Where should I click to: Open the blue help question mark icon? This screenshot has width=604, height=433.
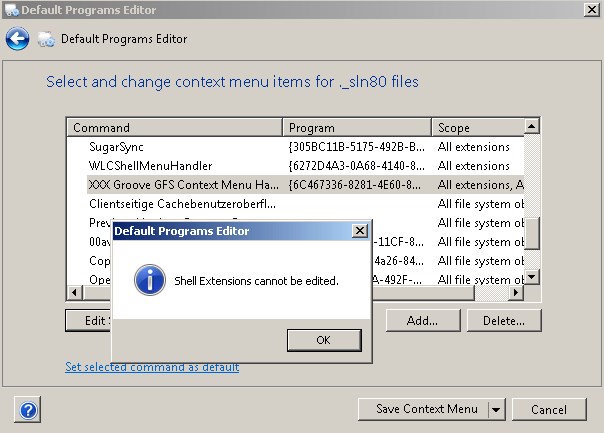point(28,410)
